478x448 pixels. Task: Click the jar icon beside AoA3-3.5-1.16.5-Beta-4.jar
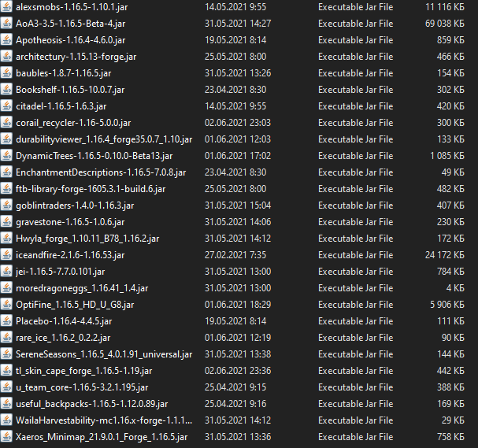(x=6, y=23)
